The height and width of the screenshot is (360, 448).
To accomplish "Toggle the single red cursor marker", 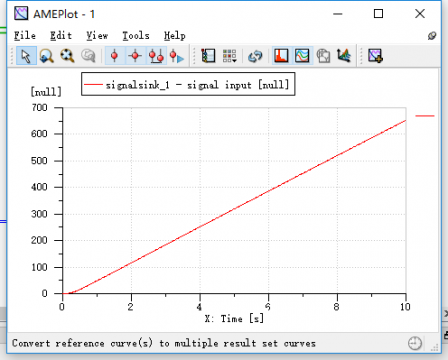I will 115,56.
